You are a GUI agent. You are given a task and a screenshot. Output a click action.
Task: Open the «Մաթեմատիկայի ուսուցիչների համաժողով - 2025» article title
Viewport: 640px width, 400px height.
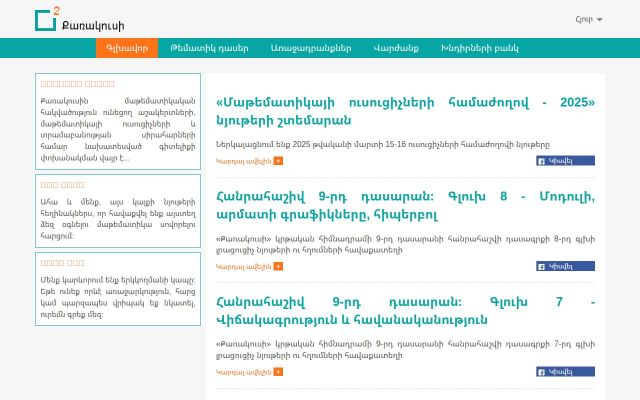click(x=405, y=111)
